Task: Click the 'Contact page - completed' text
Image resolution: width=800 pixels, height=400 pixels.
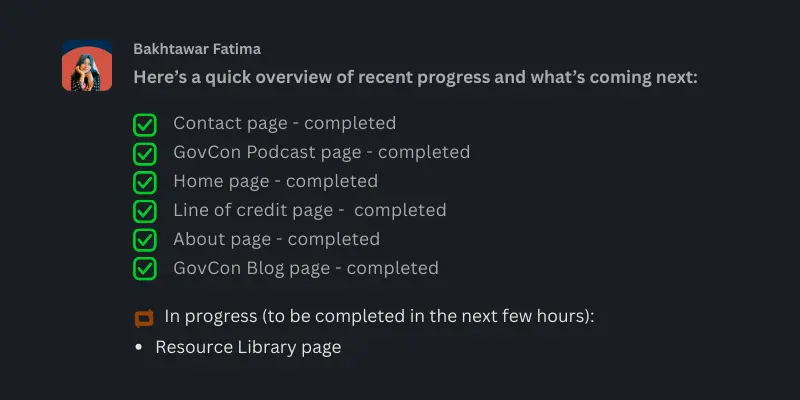Action: coord(284,124)
